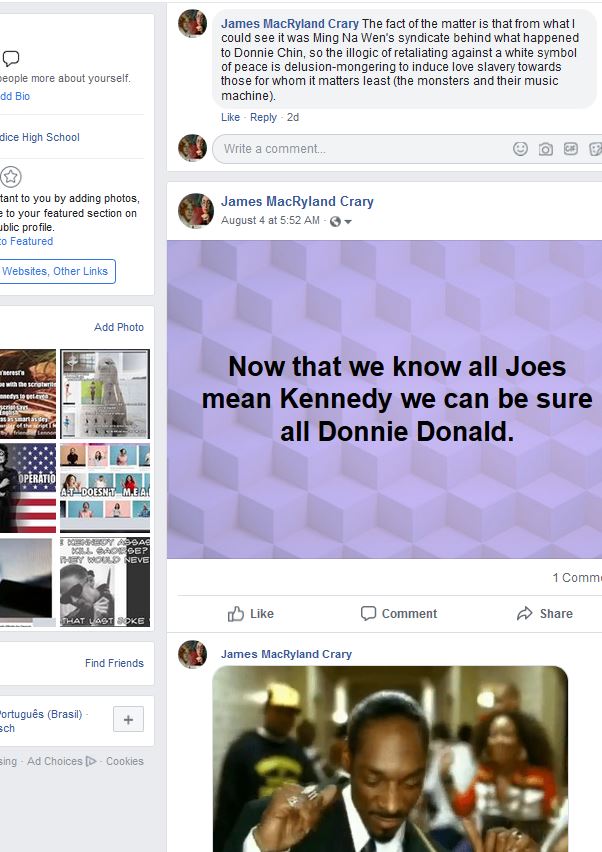
Task: Open the 1 Comment count link
Action: click(x=577, y=577)
